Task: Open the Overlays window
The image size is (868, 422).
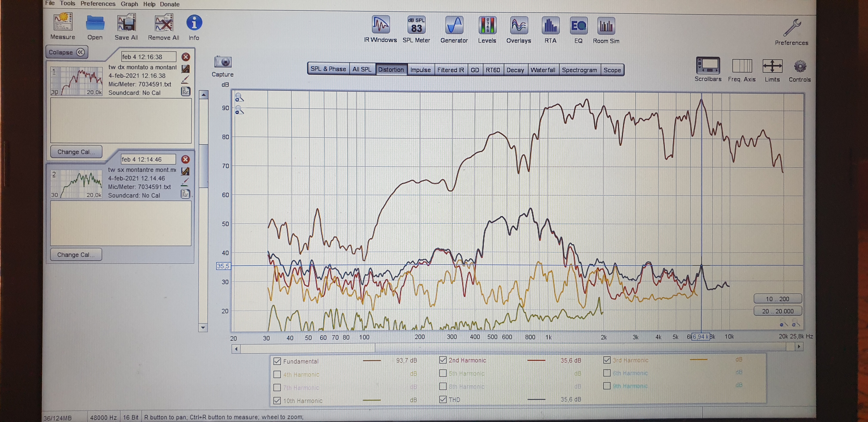Action: pos(519,26)
